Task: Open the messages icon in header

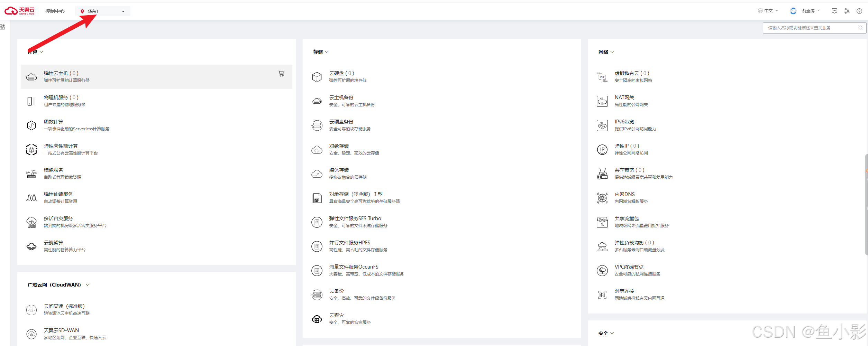Action: [834, 11]
